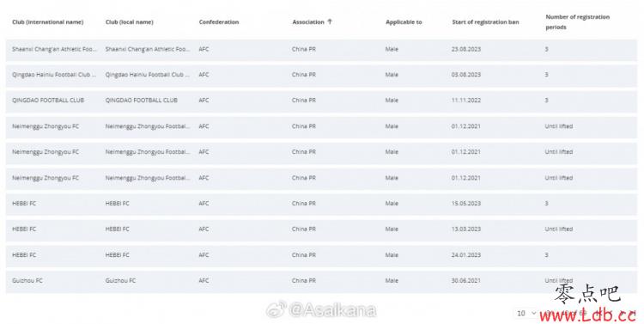
Task: Click the 11.11.2022 ban date cell
Action: point(465,100)
